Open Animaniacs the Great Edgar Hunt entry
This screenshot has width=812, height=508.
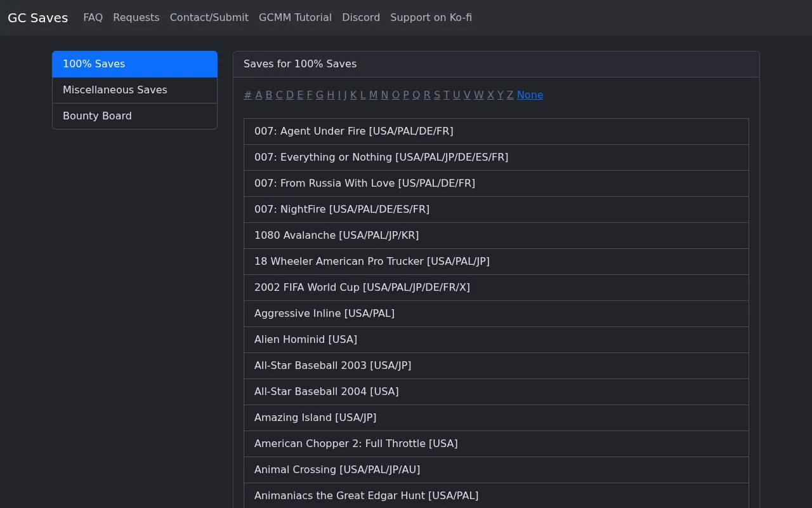click(496, 495)
